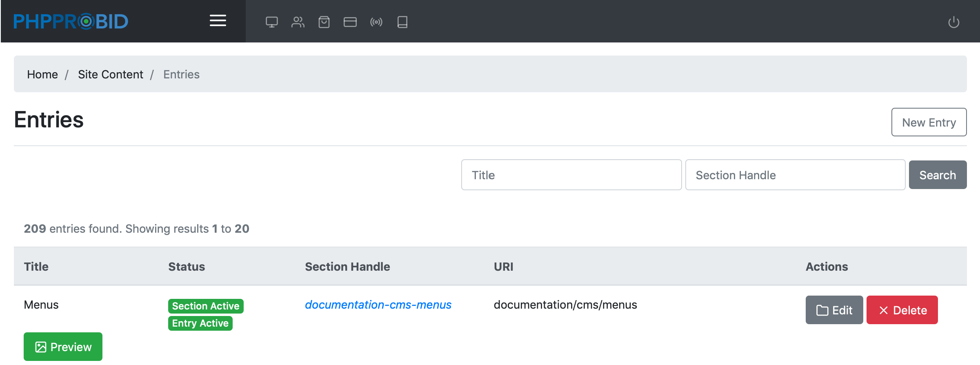Click the broadcast signal icon
Viewport: 980px width, 365px height.
click(x=376, y=22)
